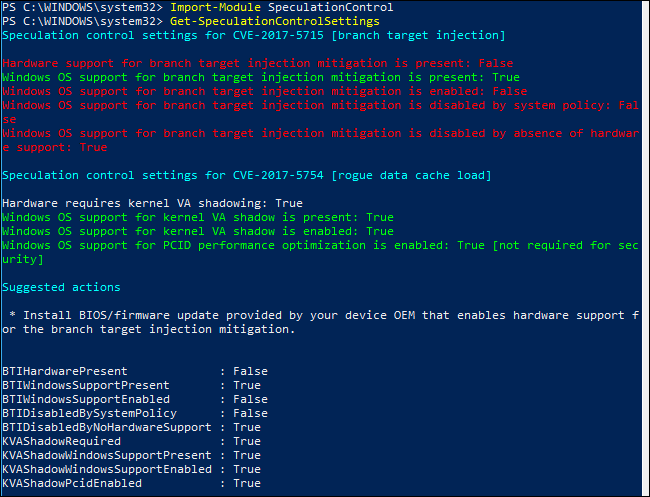Click the green branch target injection mitigation present line
650x497 pixels.
260,77
